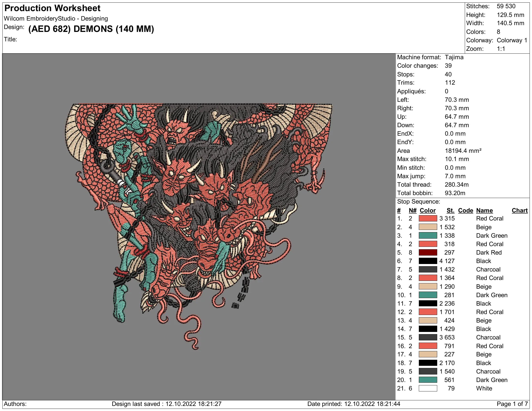Image resolution: width=532 pixels, height=411 pixels.
Task: Click the machine format value 'Tajima'
Action: coord(454,57)
